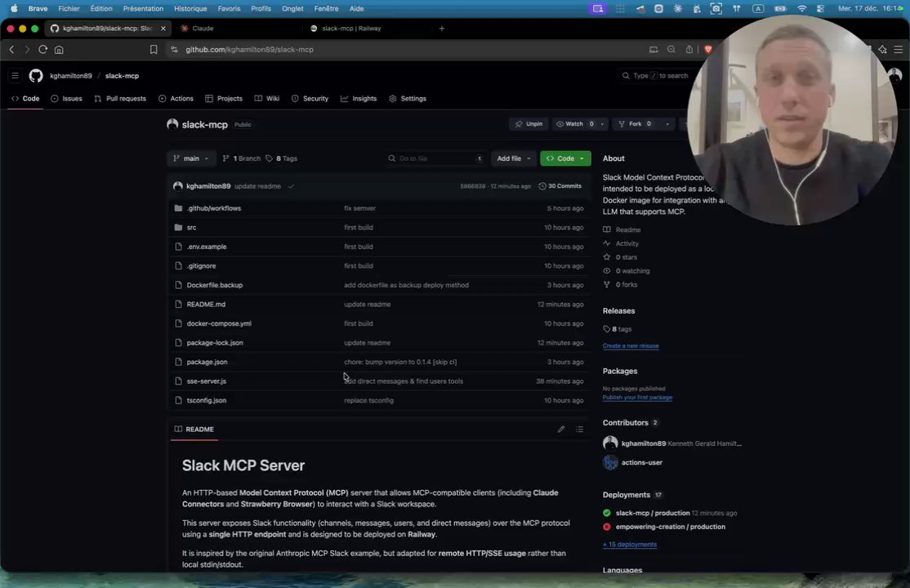Expand the Watch options arrow
Image resolution: width=910 pixels, height=588 pixels.
point(602,123)
